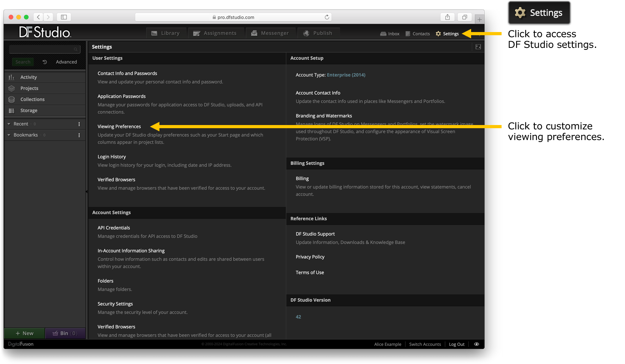The width and height of the screenshot is (625, 364).
Task: Open Login History
Action: 112,157
